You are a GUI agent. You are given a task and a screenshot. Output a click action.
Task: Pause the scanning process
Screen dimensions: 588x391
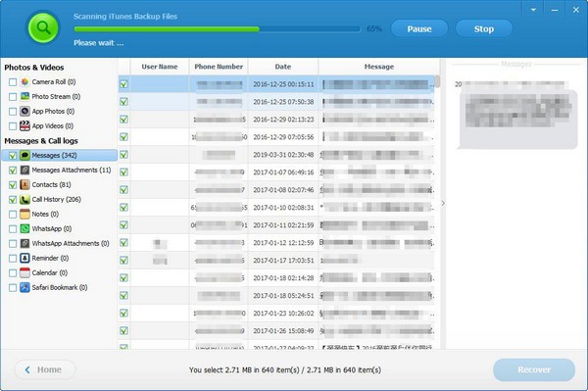coord(419,28)
